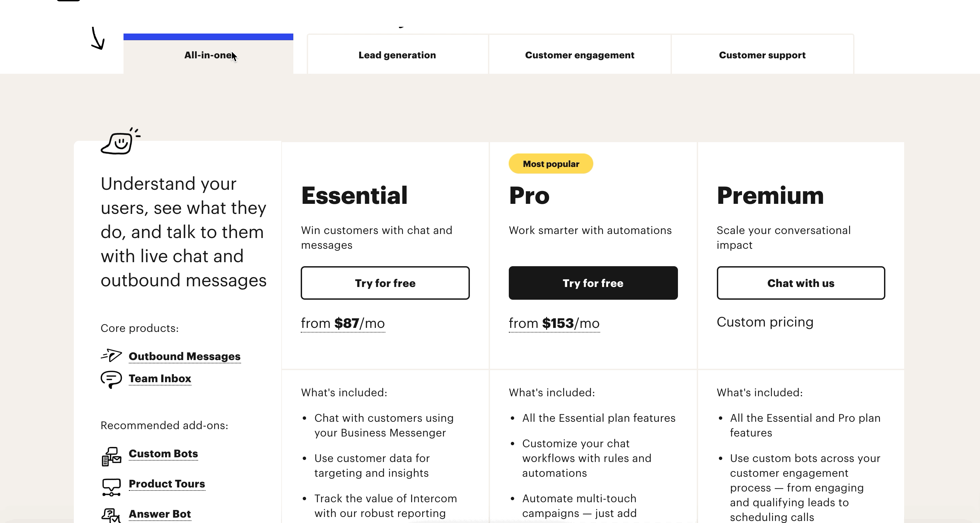This screenshot has height=523, width=980.
Task: Click the Team Inbox speech bubble icon
Action: pos(111,379)
